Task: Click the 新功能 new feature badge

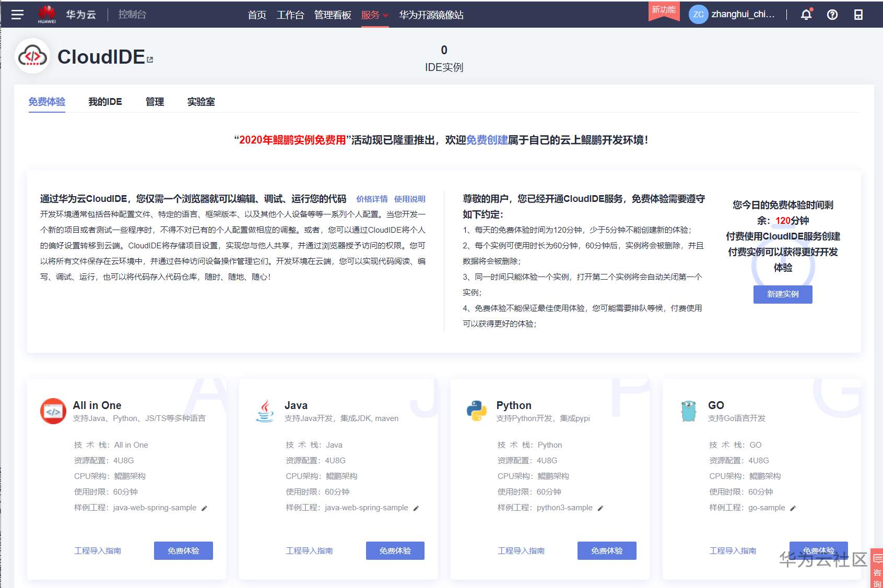Action: pos(664,10)
